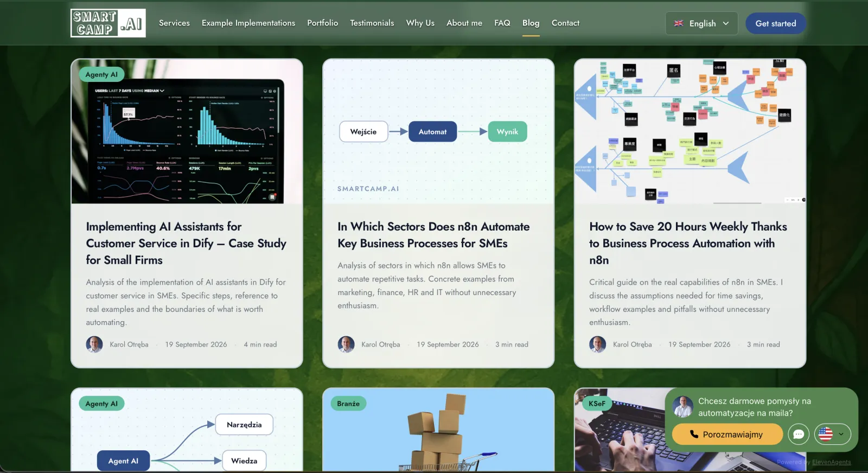Open the Wejście Automat Wynik diagram thumbnail

pyautogui.click(x=438, y=132)
